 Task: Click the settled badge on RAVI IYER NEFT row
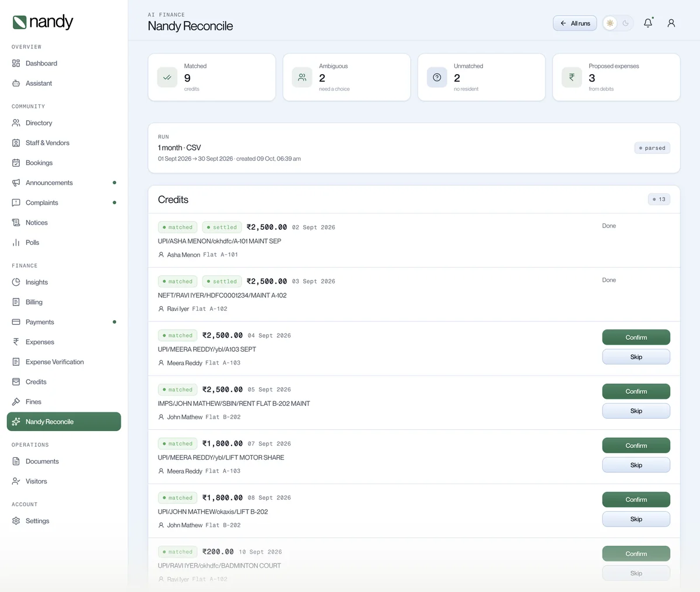click(x=222, y=281)
